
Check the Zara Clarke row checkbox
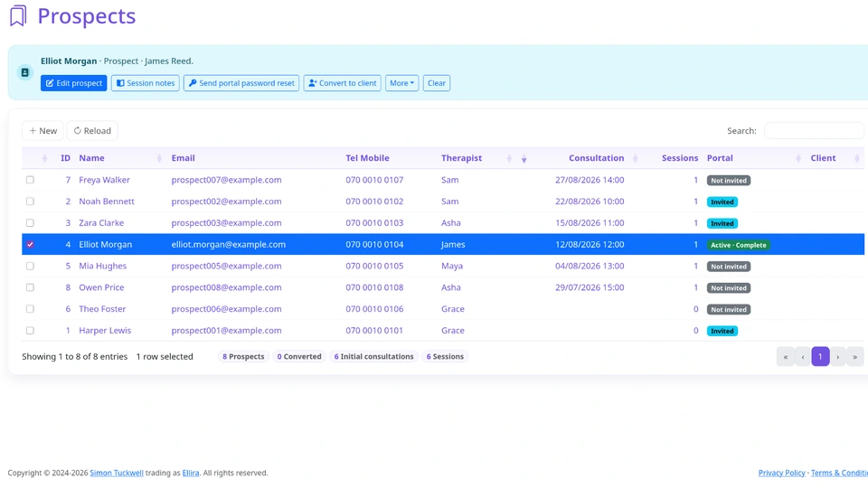[x=30, y=223]
